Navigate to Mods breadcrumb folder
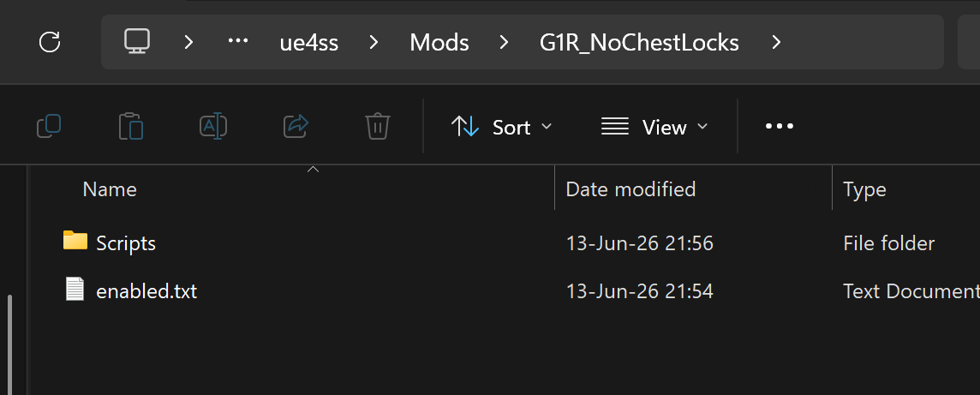The width and height of the screenshot is (980, 395). tap(439, 43)
